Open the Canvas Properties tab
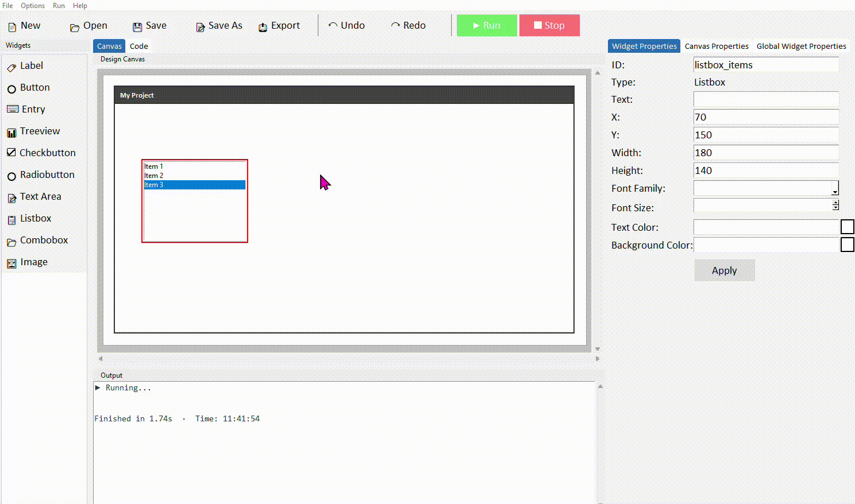Viewport: 855px width, 504px height. point(716,46)
